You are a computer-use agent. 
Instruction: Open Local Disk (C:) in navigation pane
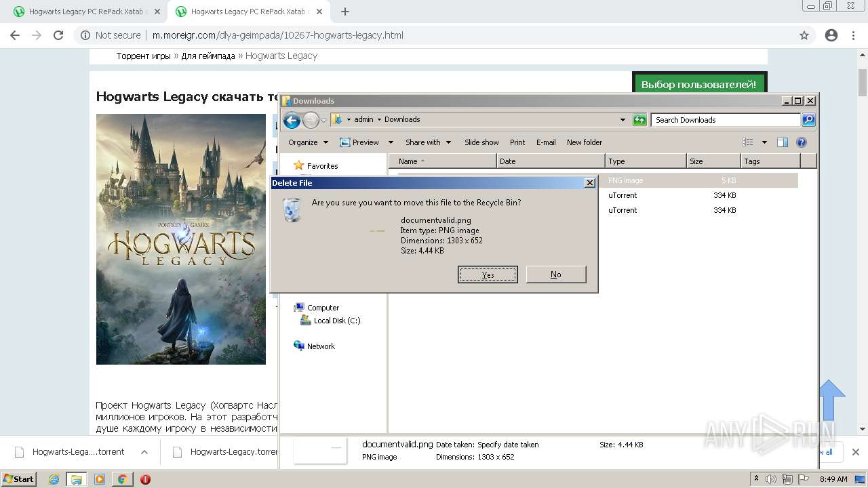point(330,321)
